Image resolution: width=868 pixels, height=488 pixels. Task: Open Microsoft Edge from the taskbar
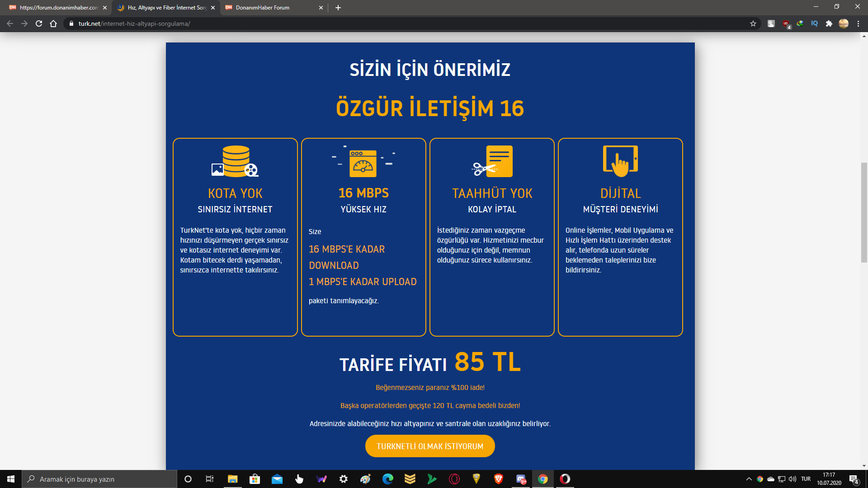pos(387,479)
